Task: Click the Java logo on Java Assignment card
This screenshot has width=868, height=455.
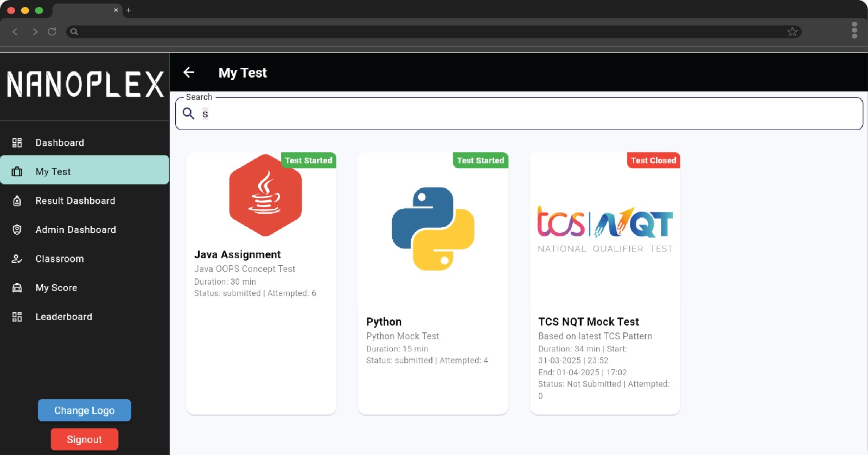Action: click(x=265, y=195)
